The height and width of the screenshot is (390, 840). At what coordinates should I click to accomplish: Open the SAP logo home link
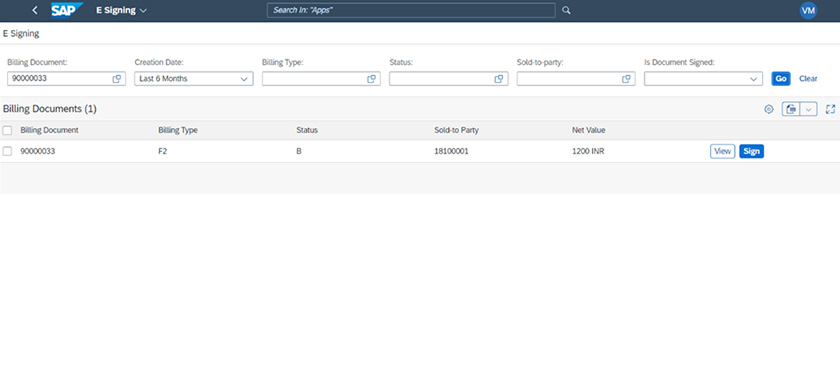(x=67, y=10)
